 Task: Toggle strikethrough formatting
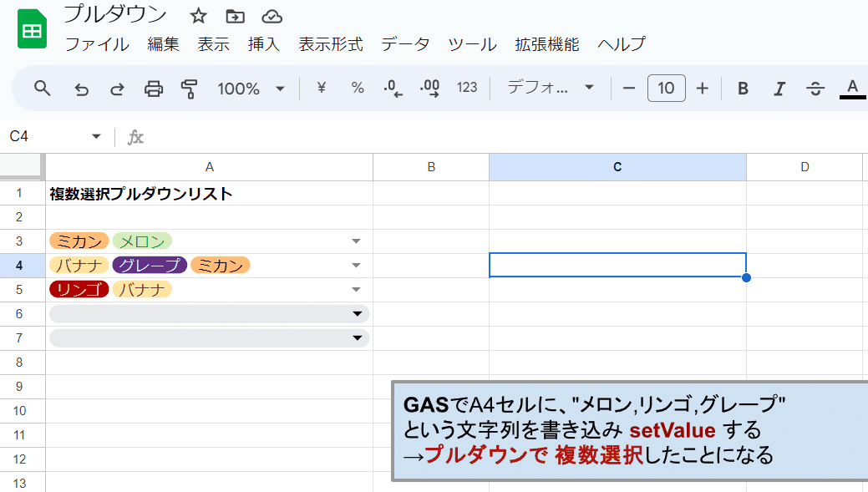pyautogui.click(x=815, y=89)
